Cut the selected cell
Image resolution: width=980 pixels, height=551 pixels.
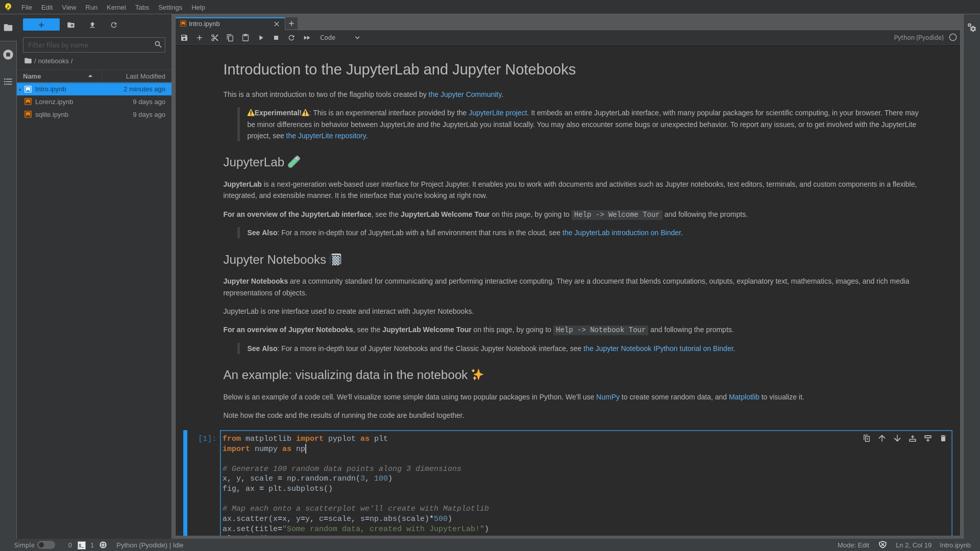214,38
